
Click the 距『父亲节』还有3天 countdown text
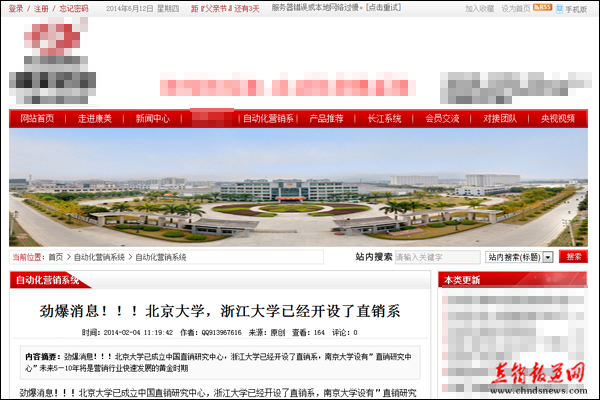[x=225, y=8]
